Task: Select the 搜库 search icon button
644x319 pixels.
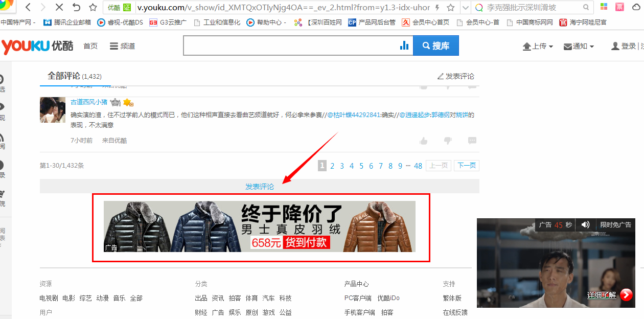Action: pyautogui.click(x=435, y=45)
